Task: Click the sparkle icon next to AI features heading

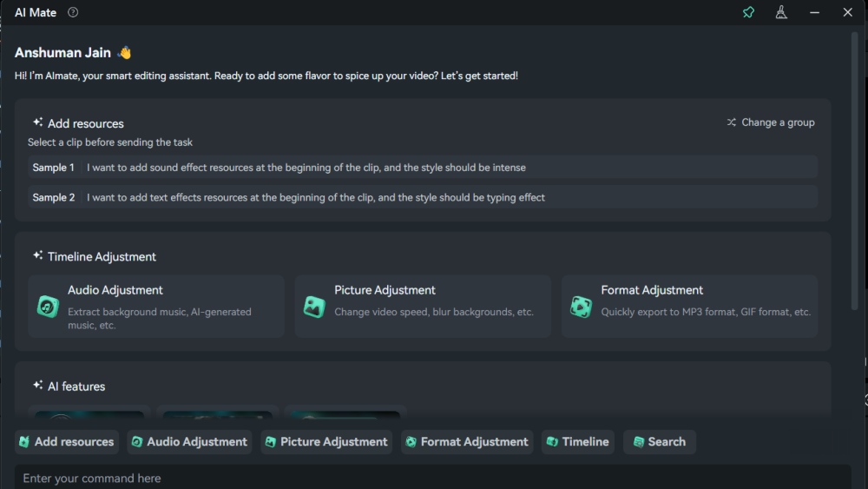Action: [37, 385]
